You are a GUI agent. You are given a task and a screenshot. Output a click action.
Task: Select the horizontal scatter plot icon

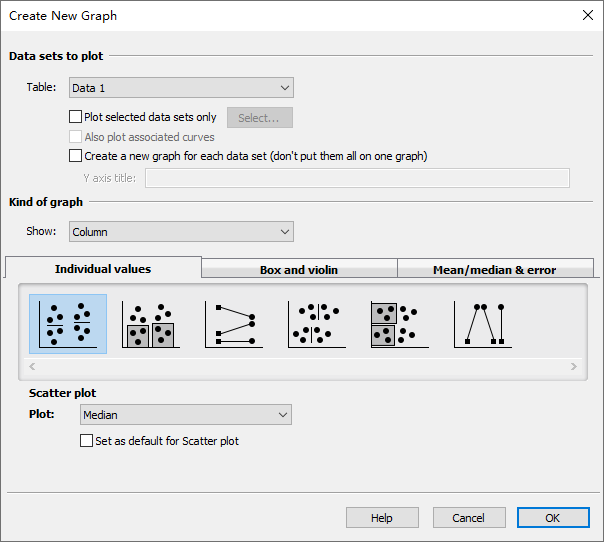(316, 324)
